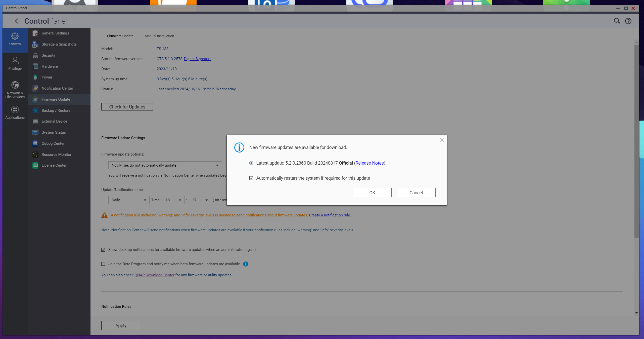
Task: Click the search magnifier icon
Action: point(617,21)
